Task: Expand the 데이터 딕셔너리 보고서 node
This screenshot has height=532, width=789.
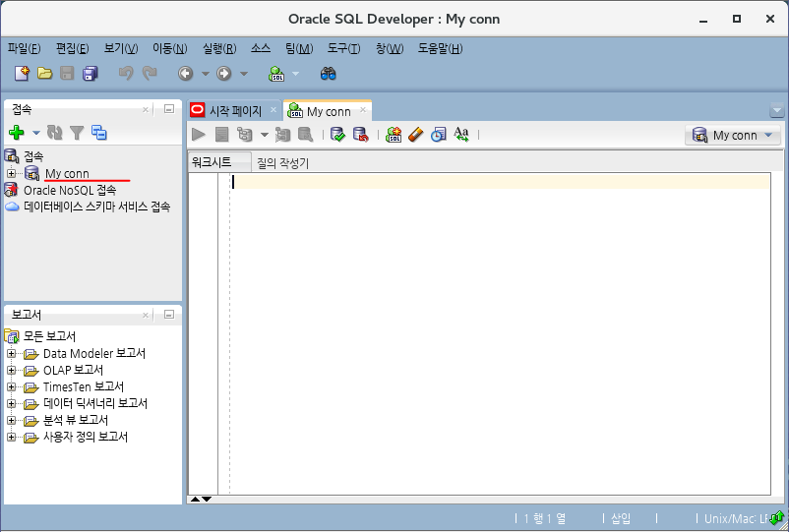Action: tap(11, 403)
